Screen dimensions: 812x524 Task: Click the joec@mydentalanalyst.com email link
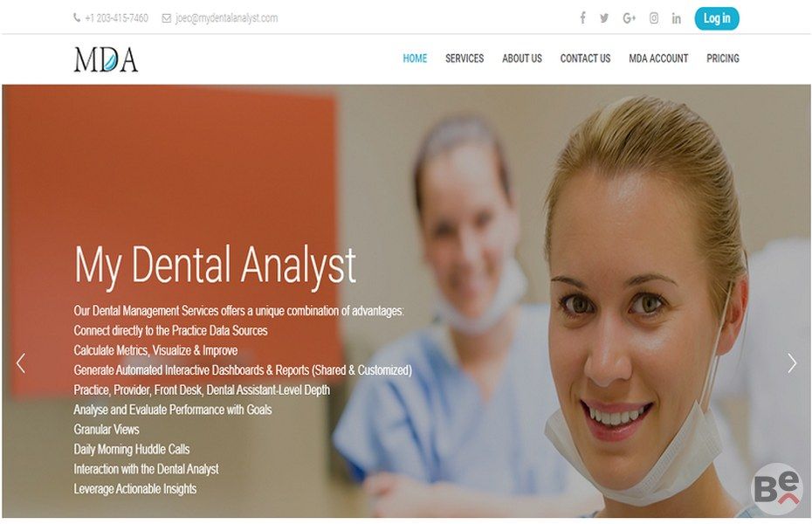[x=226, y=18]
